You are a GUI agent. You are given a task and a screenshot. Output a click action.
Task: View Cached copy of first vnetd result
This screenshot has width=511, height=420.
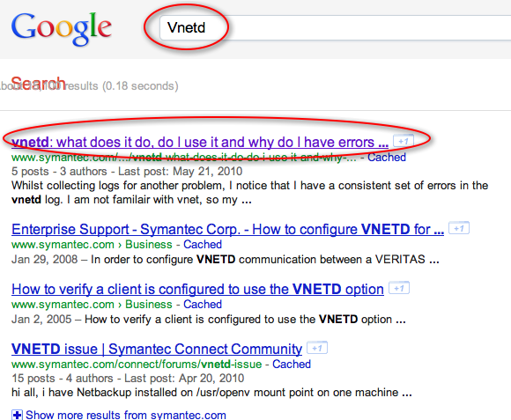click(x=387, y=158)
